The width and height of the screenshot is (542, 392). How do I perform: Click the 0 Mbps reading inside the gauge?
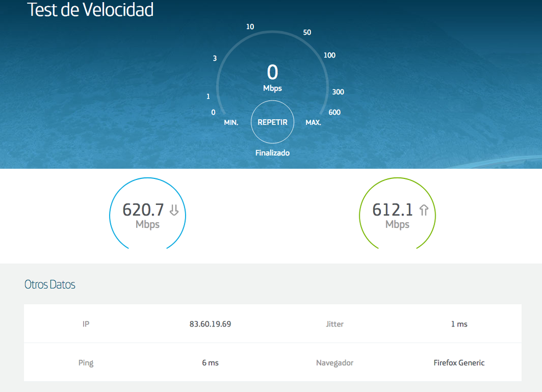pyautogui.click(x=272, y=78)
